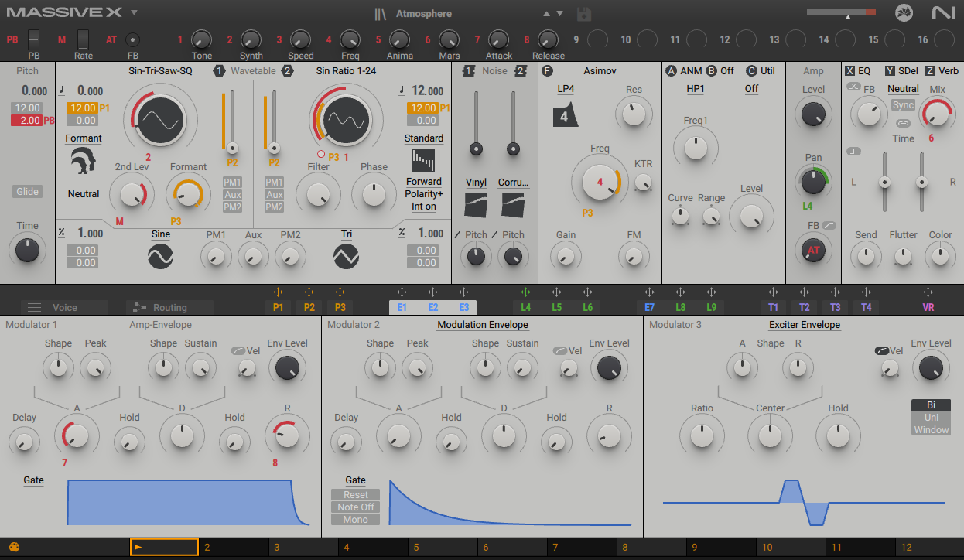Viewport: 964px width, 560px height.
Task: Switch to the Routing tab
Action: (x=169, y=307)
